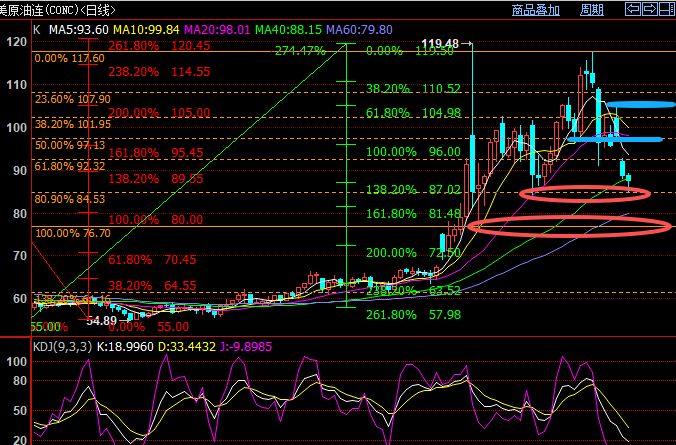Screen dimensions: 676x445
Task: Click the MA40 green indicator label
Action: tap(282, 29)
